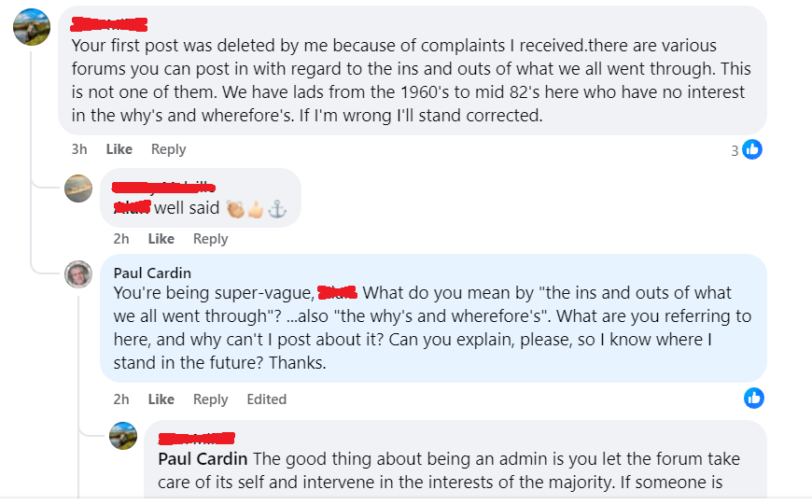Like the comment about the deleted first post
The image size is (812, 504).
[119, 149]
